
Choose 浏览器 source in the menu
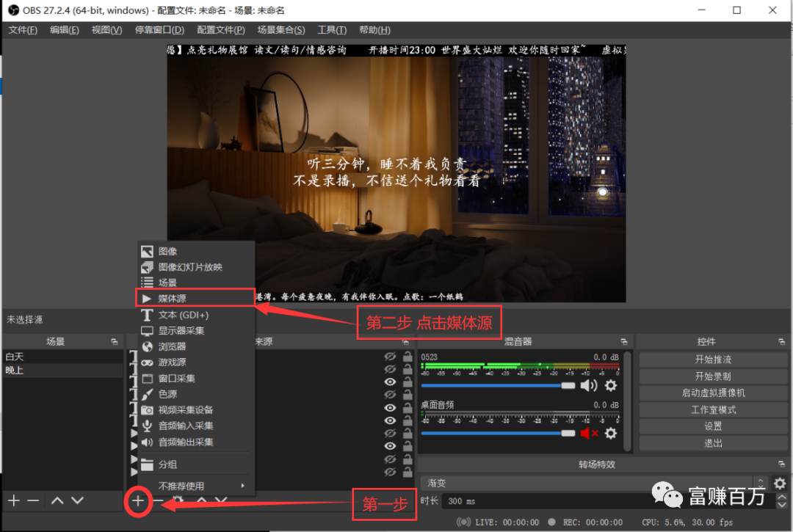(172, 346)
